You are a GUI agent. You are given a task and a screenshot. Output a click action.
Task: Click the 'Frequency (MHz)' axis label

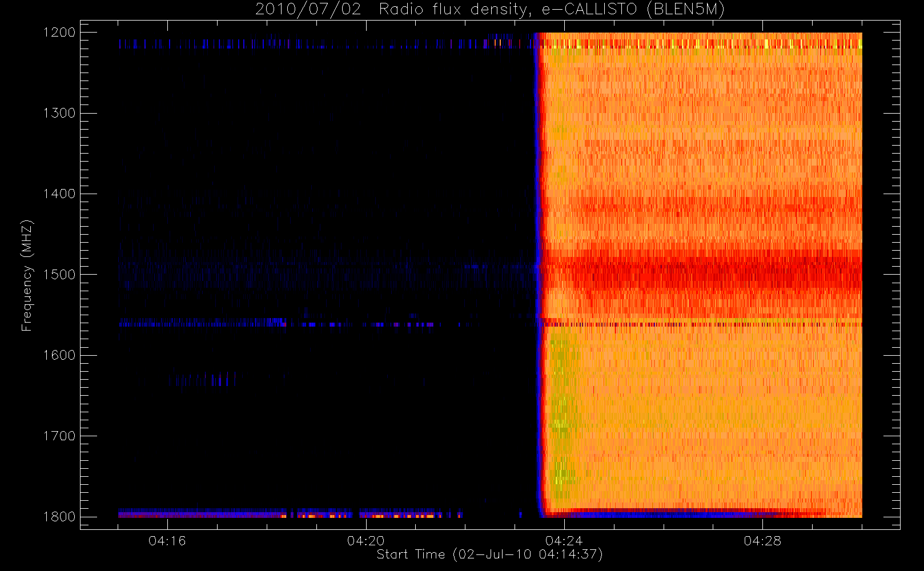(x=27, y=275)
